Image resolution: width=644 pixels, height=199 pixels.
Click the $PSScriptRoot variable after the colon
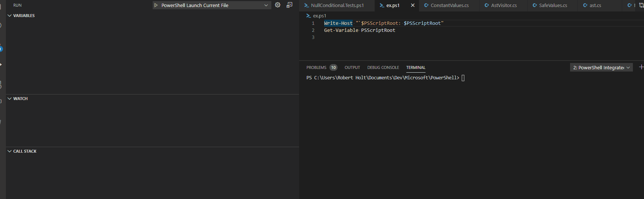[422, 23]
